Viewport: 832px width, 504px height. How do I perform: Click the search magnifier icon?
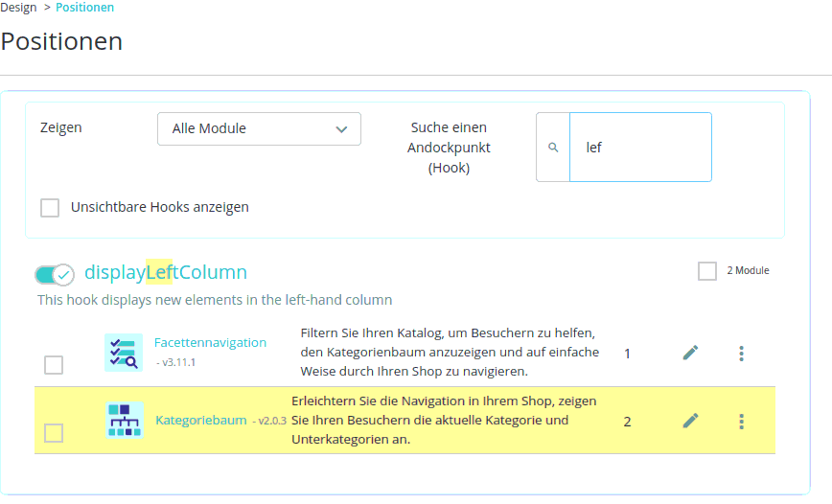click(x=553, y=148)
